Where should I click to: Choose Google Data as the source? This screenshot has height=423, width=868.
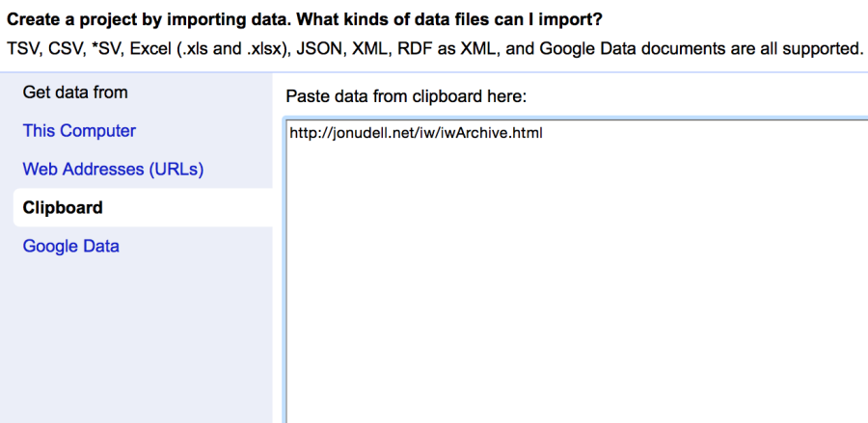point(71,247)
